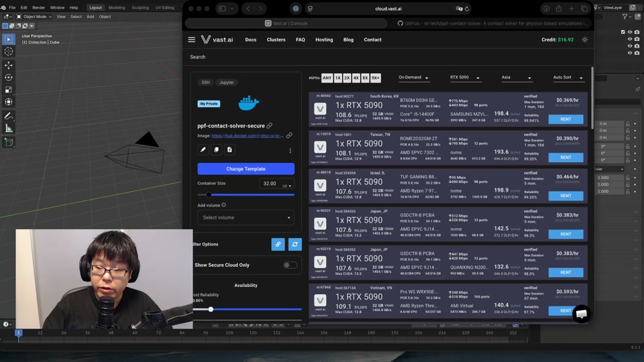Select 2X GPU count filter
This screenshot has width=644, height=362.
(347, 78)
